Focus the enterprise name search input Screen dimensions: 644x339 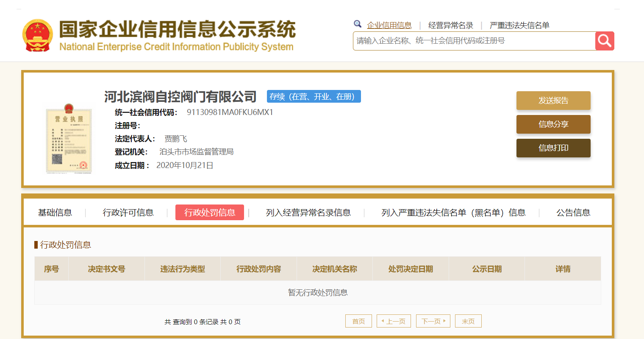tap(474, 41)
